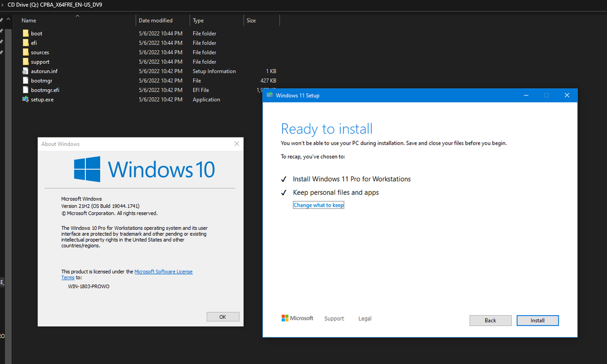Click the support folder name
The image size is (607, 364).
40,62
